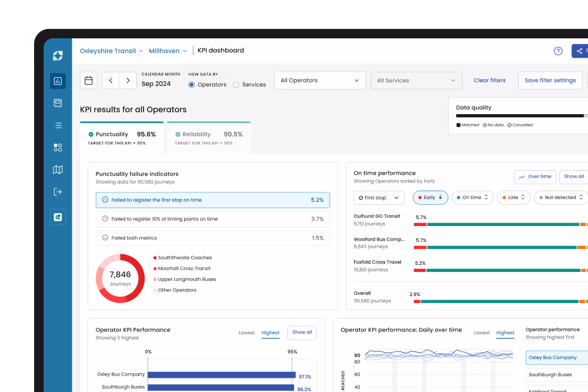
Task: Select Failed to register 10% of timing points row
Action: (213, 219)
